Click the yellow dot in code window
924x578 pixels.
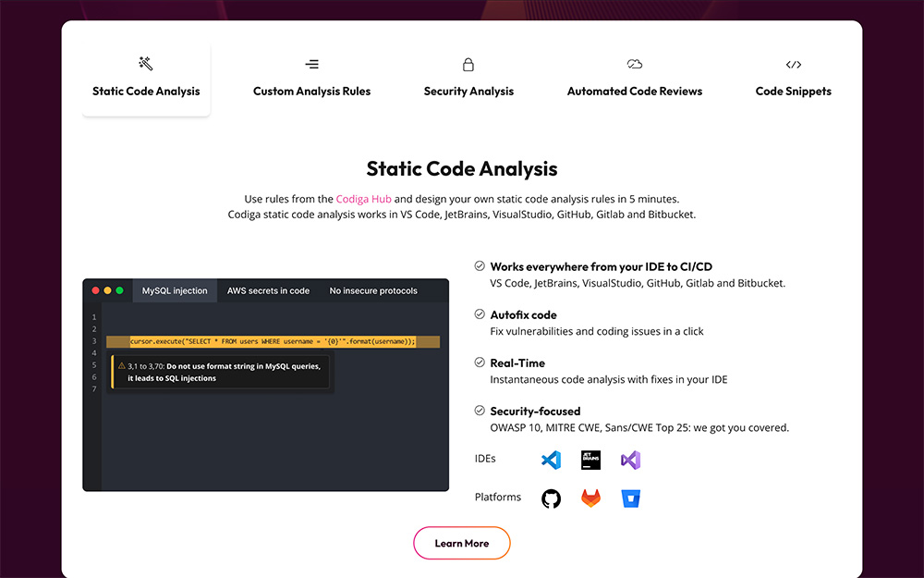[107, 290]
